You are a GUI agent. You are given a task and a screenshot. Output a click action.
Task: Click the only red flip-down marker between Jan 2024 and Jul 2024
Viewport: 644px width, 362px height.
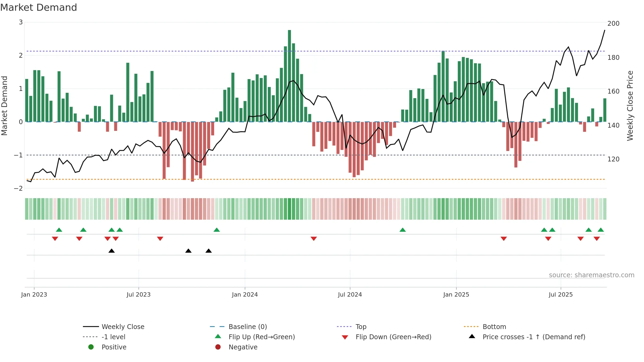pos(314,239)
